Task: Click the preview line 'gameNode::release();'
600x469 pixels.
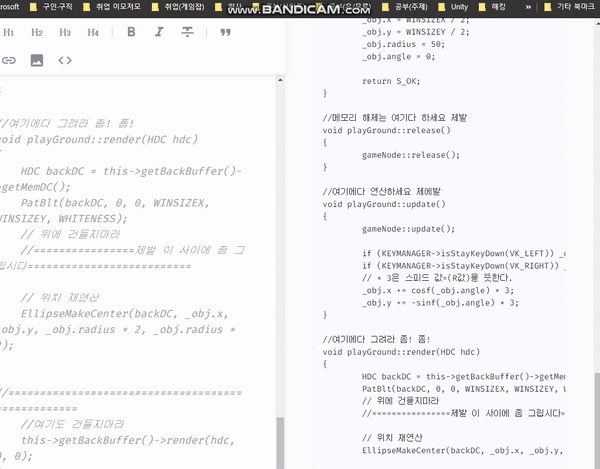Action: [x=411, y=155]
